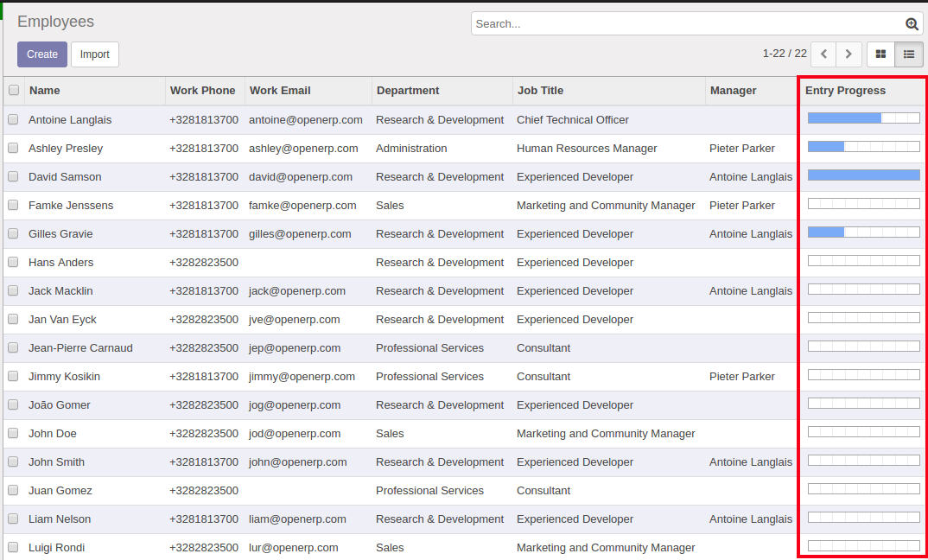This screenshot has height=560, width=928.
Task: Go to previous page of records
Action: pyautogui.click(x=823, y=54)
